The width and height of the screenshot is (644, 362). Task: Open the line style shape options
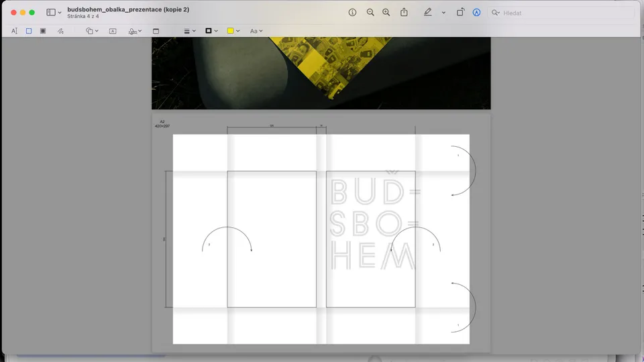190,31
